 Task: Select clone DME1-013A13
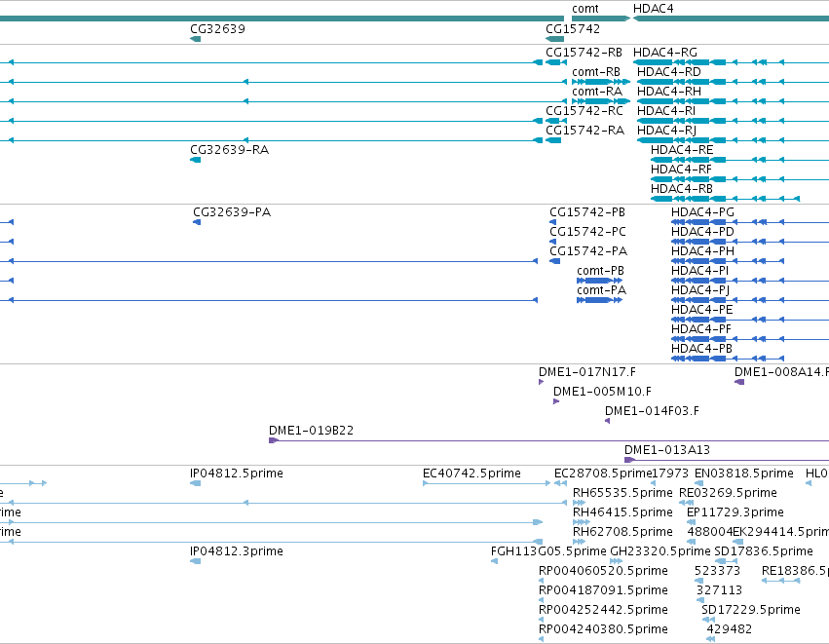pyautogui.click(x=666, y=451)
